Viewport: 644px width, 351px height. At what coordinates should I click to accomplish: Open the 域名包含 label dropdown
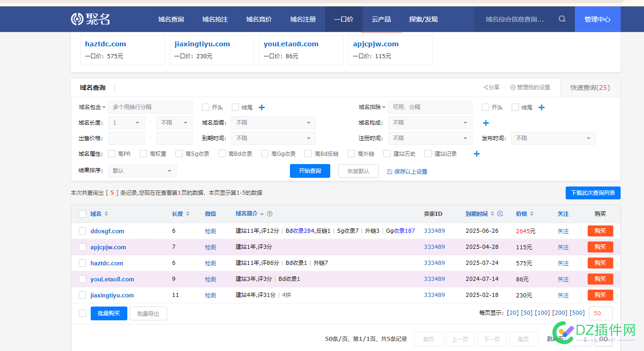tap(92, 107)
